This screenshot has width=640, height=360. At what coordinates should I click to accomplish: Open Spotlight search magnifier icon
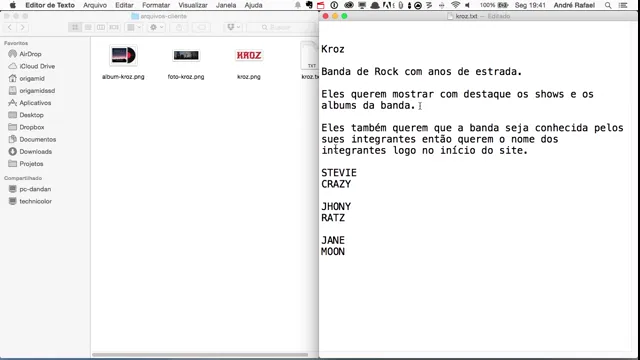pos(608,5)
